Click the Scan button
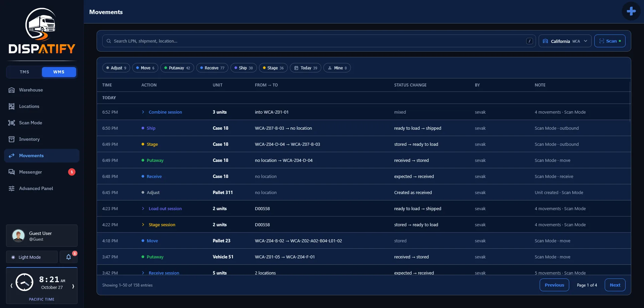This screenshot has height=308, width=644. coord(610,41)
